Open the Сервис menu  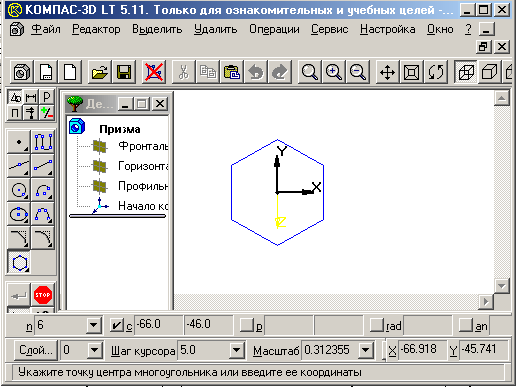pos(330,29)
